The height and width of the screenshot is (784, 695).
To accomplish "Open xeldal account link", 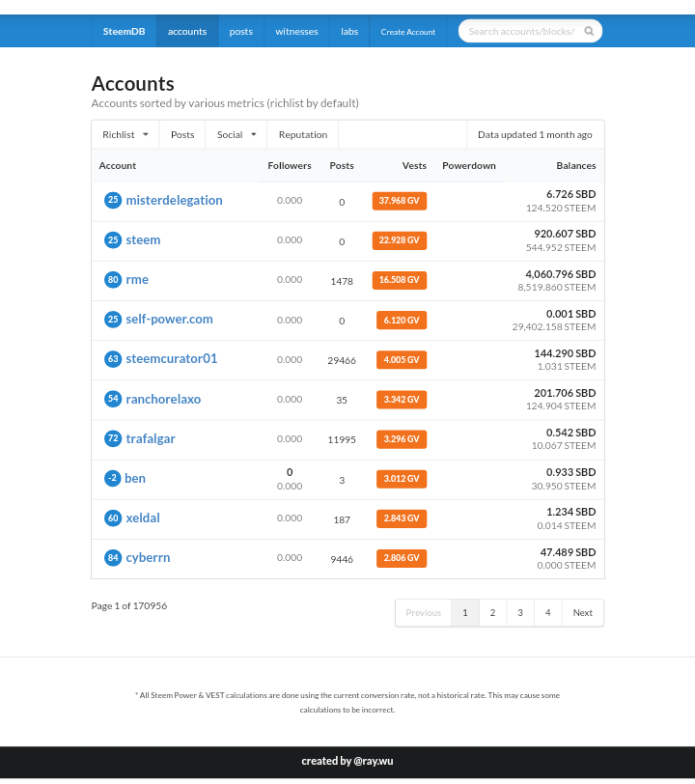I will click(143, 518).
